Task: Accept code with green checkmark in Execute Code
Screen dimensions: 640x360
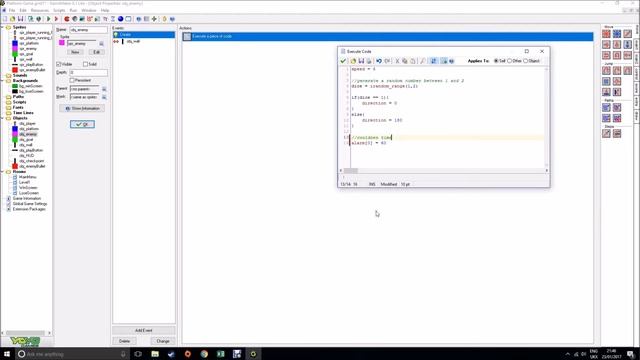Action: [x=343, y=61]
